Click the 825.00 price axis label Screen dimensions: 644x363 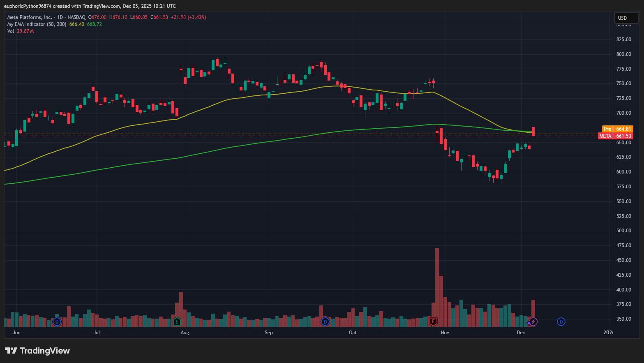[623, 39]
